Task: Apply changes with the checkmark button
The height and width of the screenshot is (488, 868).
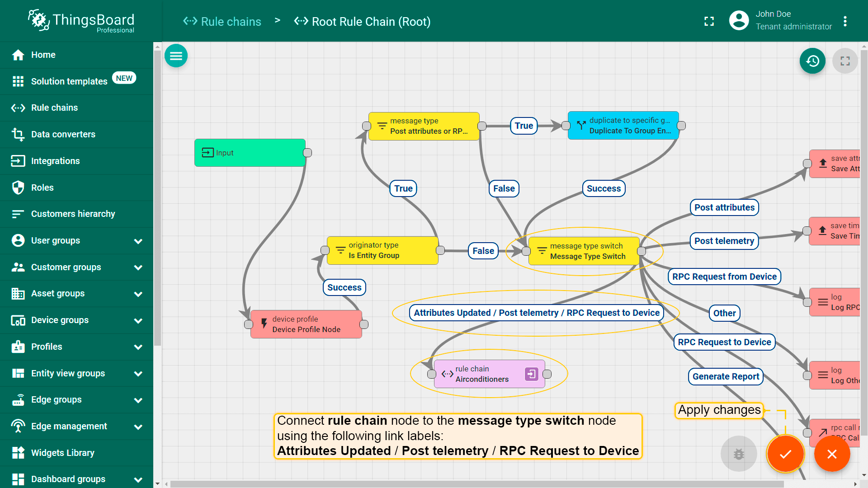Action: click(785, 454)
